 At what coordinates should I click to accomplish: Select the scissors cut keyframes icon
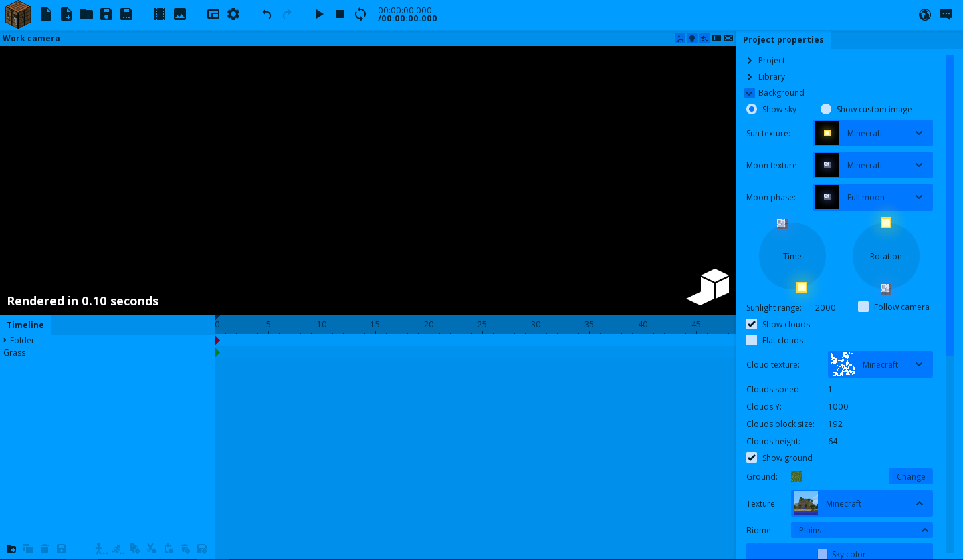(151, 548)
